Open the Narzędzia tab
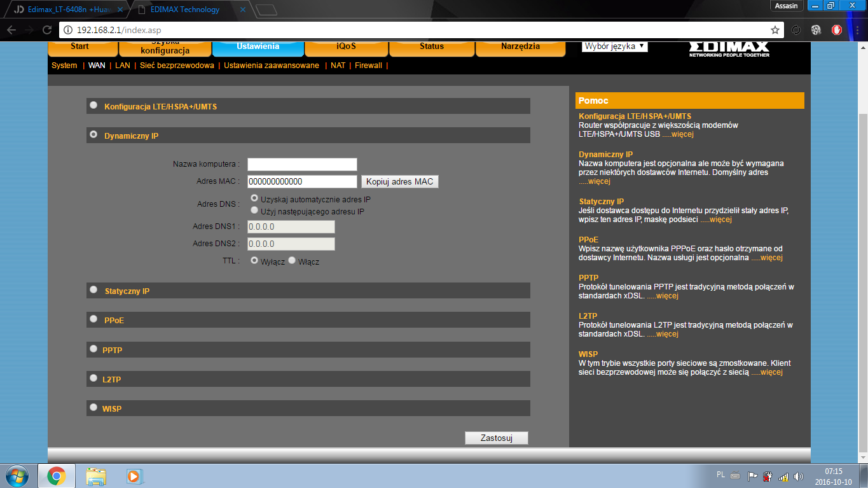The image size is (868, 488). tap(520, 47)
